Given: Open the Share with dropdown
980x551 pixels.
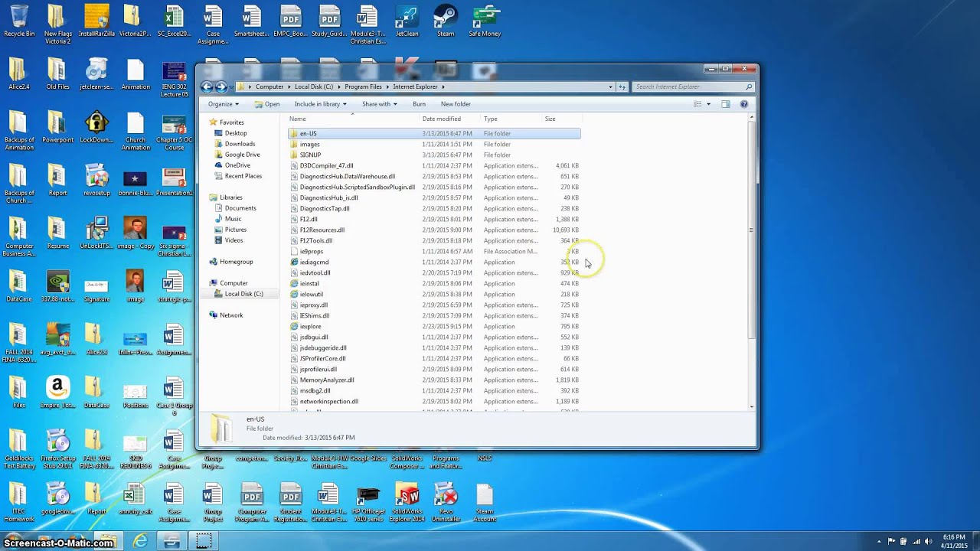Looking at the screenshot, I should pos(379,104).
